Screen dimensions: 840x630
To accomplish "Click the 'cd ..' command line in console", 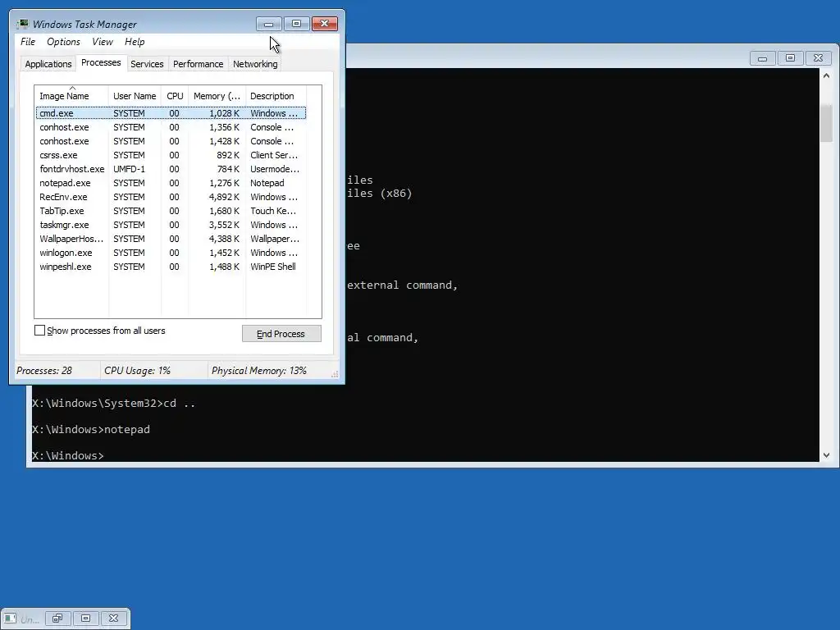I will [x=113, y=404].
